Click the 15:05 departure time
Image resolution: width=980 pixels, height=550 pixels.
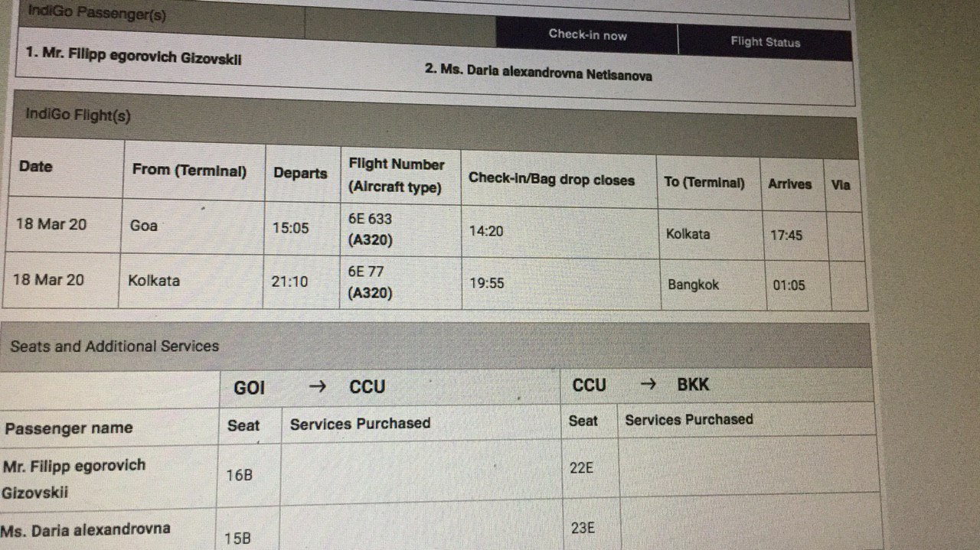pyautogui.click(x=291, y=228)
